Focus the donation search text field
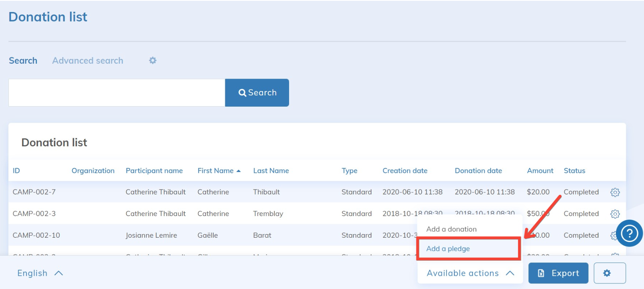This screenshot has height=289, width=644. tap(116, 93)
